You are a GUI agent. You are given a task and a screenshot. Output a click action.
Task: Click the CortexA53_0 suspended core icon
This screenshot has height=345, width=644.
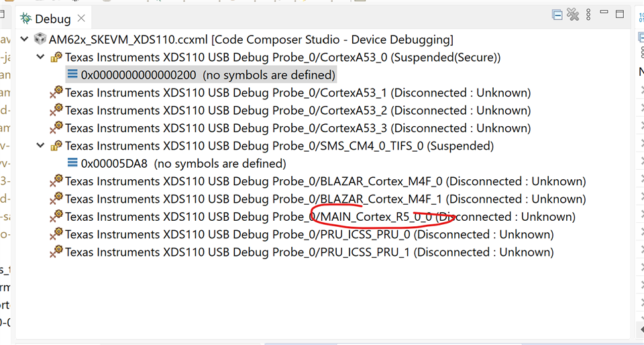point(56,56)
